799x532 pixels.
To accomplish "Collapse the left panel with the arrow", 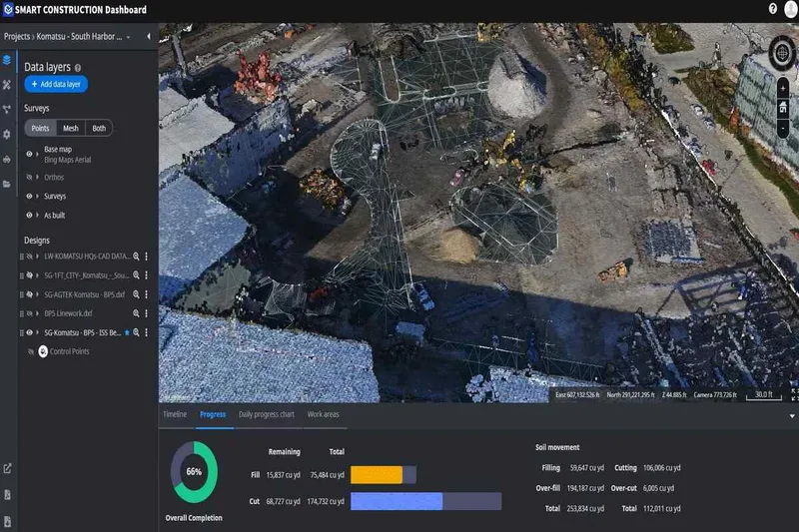I will 148,36.
